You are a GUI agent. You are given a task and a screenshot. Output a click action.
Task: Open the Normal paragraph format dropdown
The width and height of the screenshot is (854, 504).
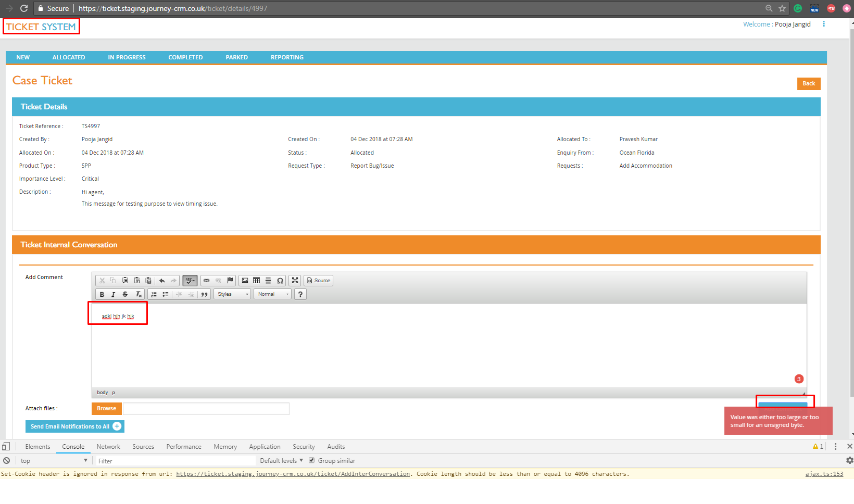[x=272, y=294]
